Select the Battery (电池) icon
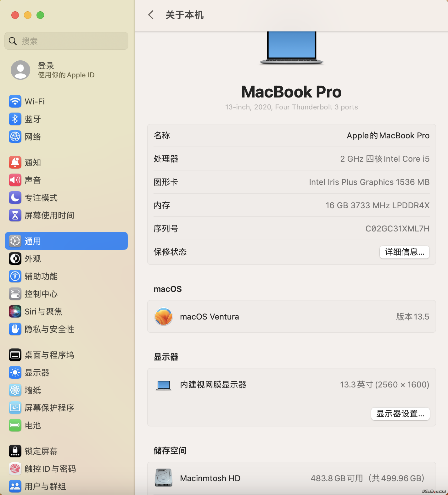This screenshot has width=448, height=495. (15, 425)
